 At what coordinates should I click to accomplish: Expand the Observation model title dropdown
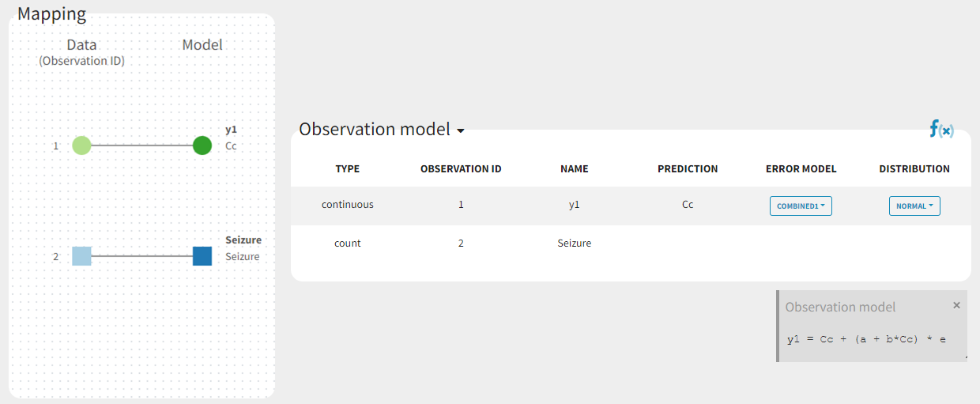pos(460,130)
